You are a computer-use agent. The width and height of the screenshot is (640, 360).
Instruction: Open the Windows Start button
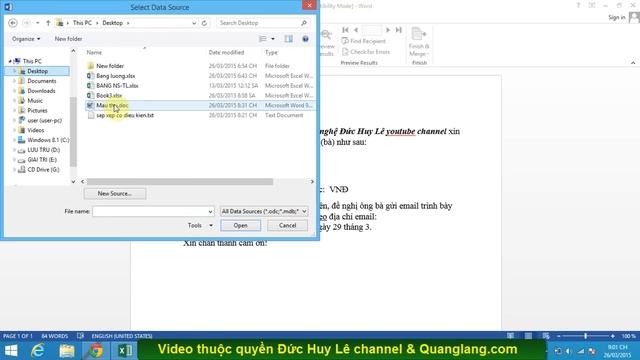coord(11,350)
